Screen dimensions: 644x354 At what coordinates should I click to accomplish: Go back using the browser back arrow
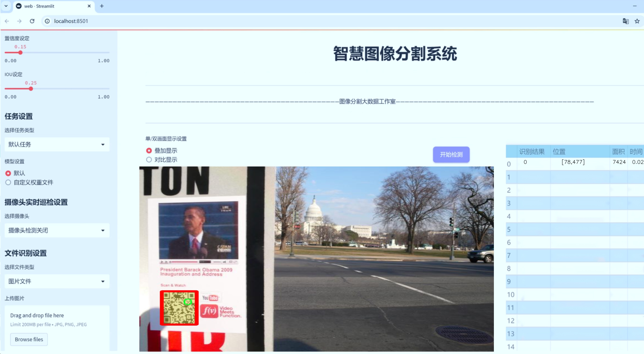[7, 21]
